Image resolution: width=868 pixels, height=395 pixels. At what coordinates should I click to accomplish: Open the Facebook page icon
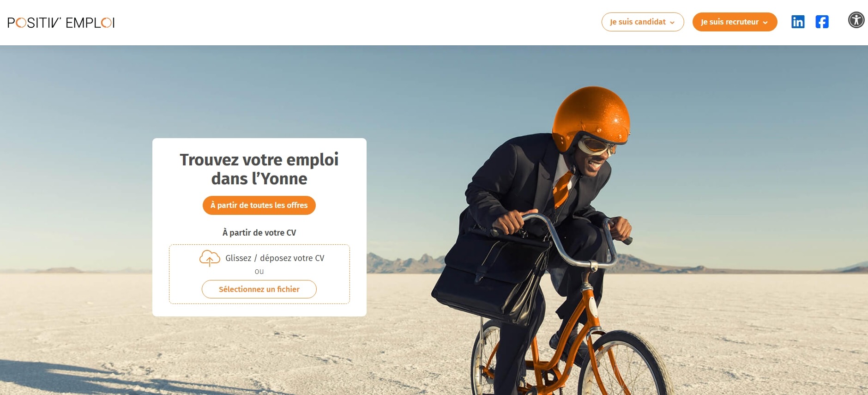click(x=822, y=22)
